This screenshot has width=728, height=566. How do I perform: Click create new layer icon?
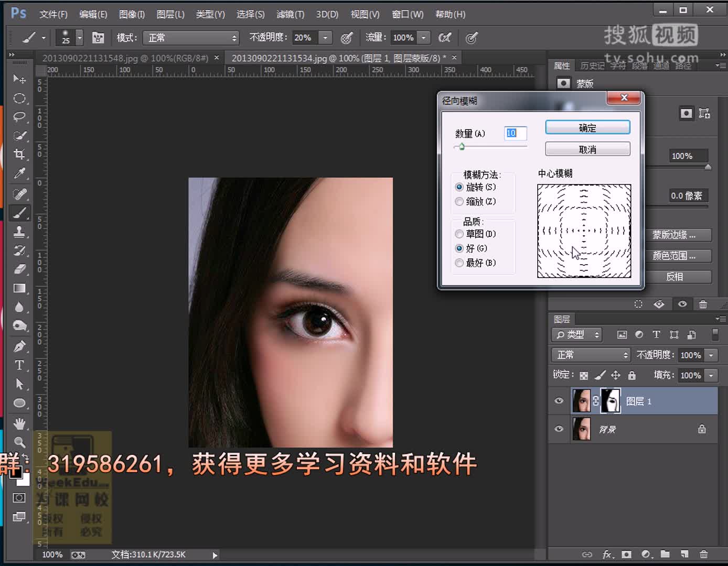click(684, 554)
